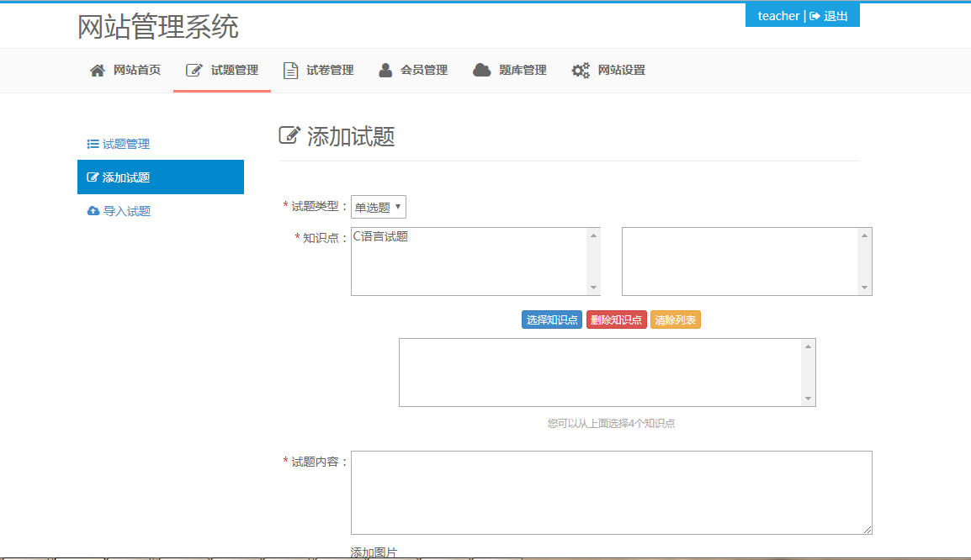Click the cloud upload icon beside 导入试题

click(x=93, y=211)
